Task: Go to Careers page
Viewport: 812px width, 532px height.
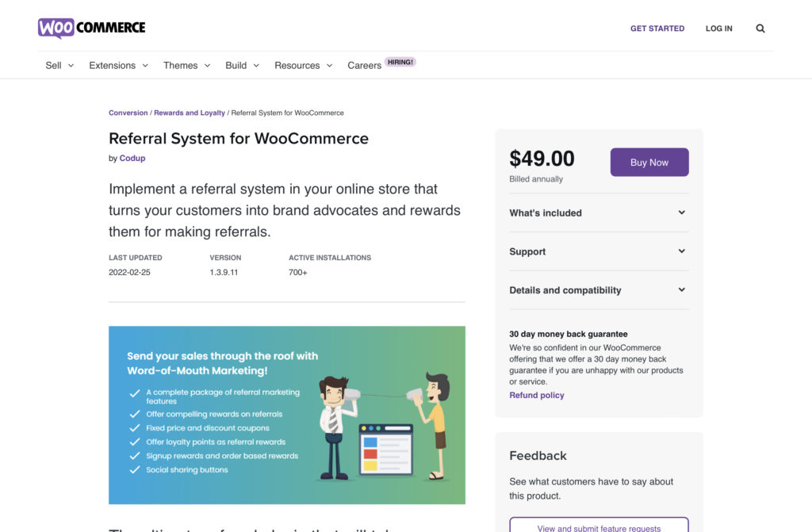Action: point(364,65)
